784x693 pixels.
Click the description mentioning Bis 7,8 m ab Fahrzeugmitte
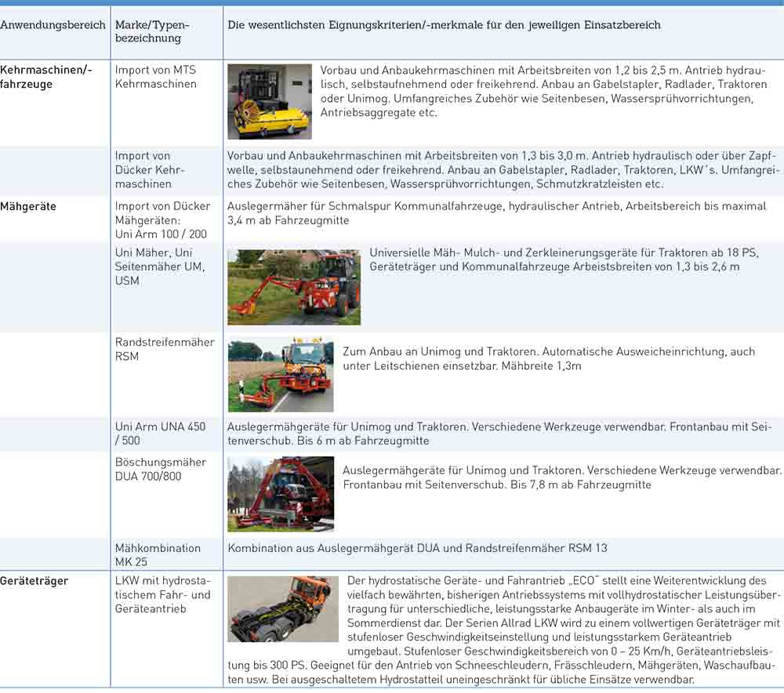[562, 477]
